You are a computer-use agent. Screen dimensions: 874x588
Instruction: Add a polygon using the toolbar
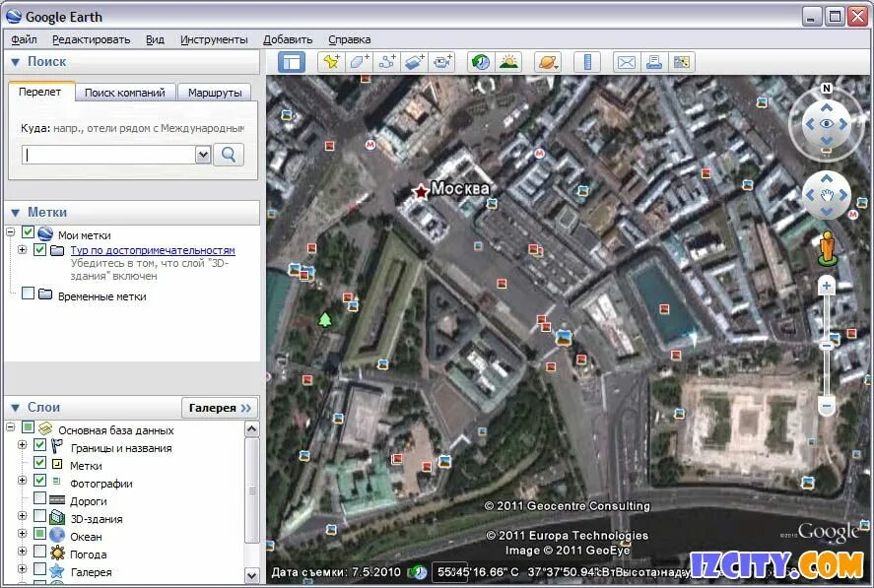point(359,62)
